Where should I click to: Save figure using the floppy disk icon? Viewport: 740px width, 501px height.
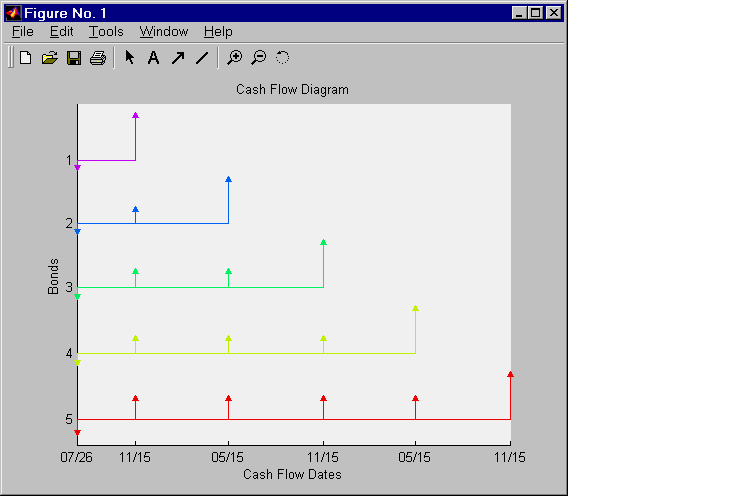click(x=74, y=58)
